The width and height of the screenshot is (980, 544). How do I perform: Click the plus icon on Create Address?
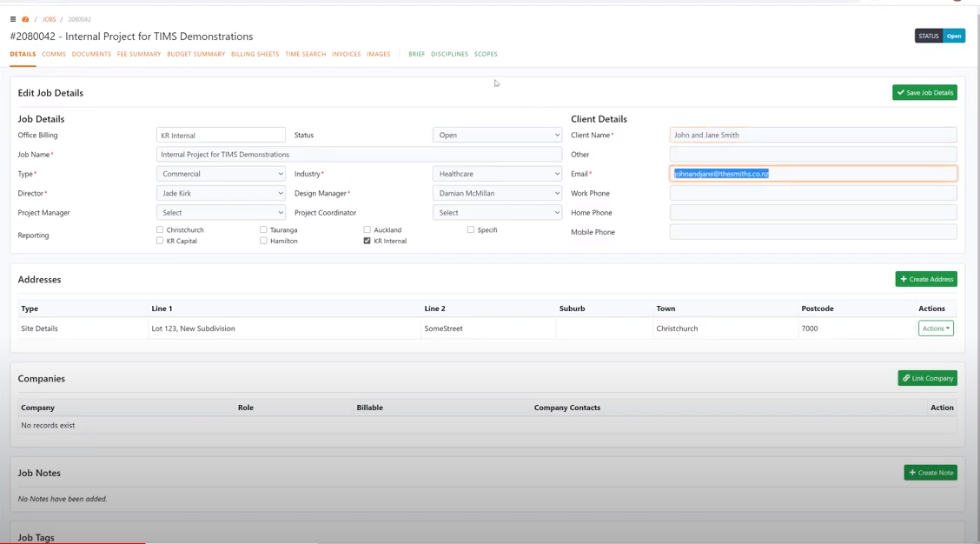[x=904, y=279]
